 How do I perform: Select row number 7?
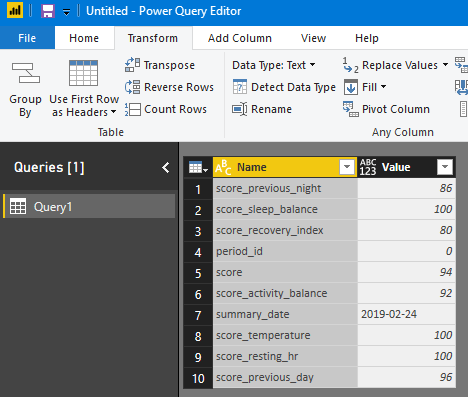[x=198, y=315]
